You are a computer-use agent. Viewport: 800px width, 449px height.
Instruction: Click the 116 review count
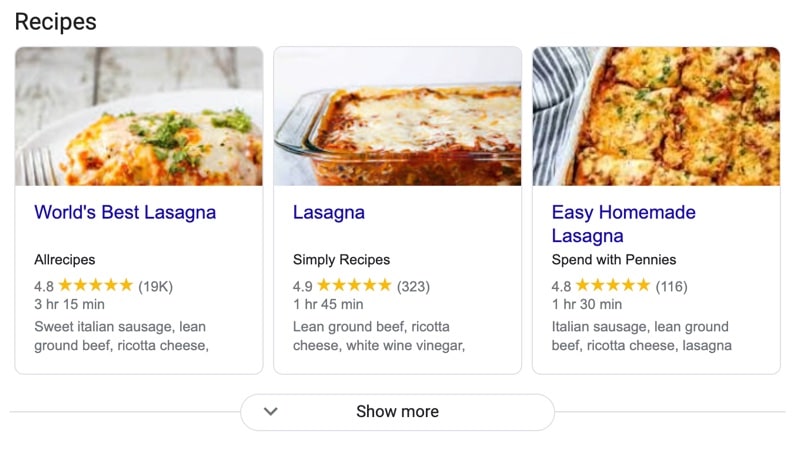click(671, 286)
